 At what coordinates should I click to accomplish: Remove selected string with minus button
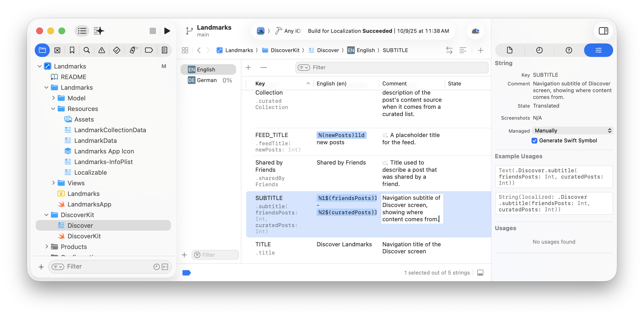[x=264, y=68]
